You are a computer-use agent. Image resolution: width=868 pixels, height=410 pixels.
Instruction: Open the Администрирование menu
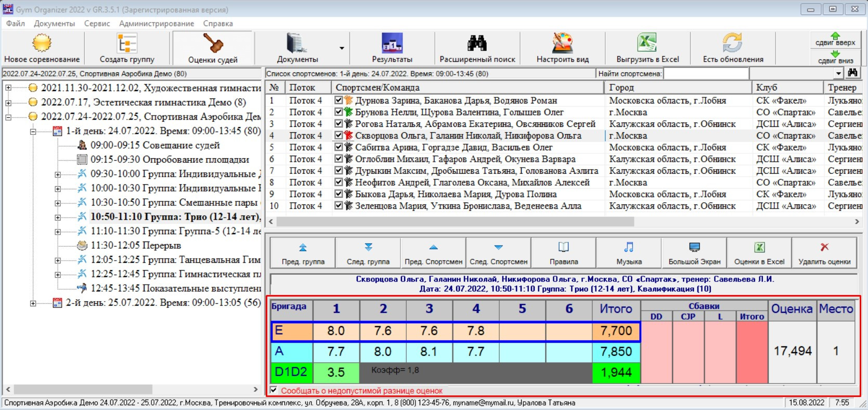[156, 23]
